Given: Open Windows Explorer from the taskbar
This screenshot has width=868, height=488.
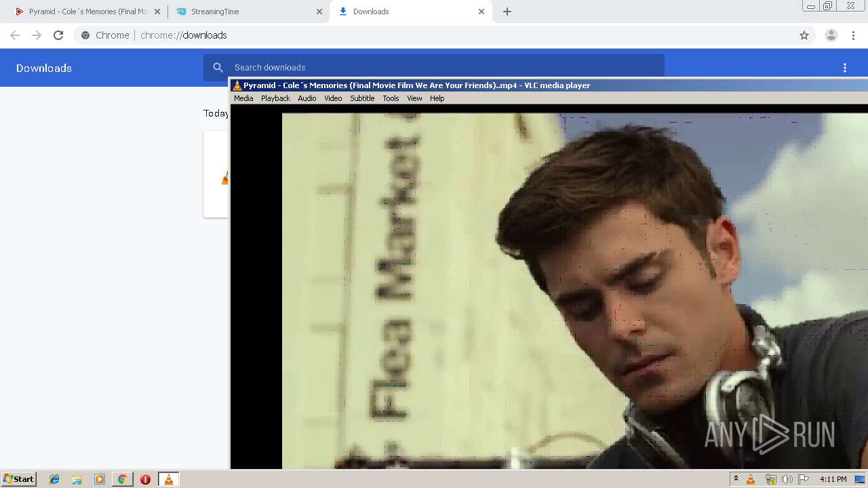Looking at the screenshot, I should pos(77,479).
